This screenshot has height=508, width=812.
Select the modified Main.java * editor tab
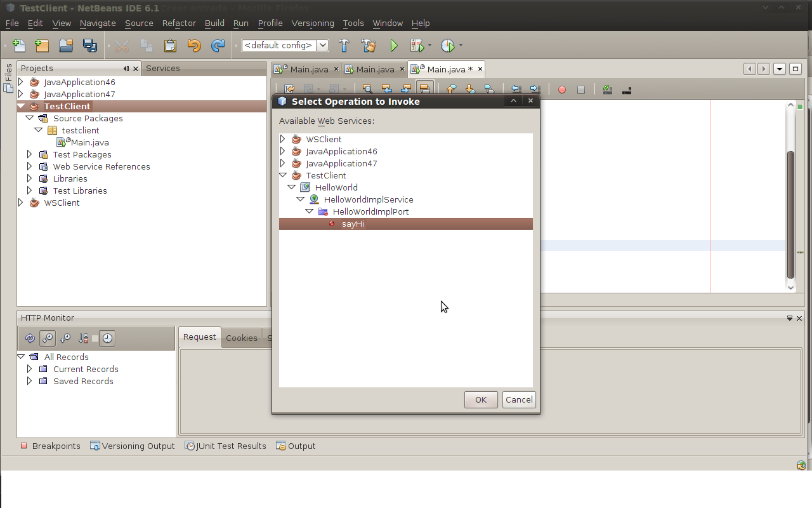coord(448,69)
